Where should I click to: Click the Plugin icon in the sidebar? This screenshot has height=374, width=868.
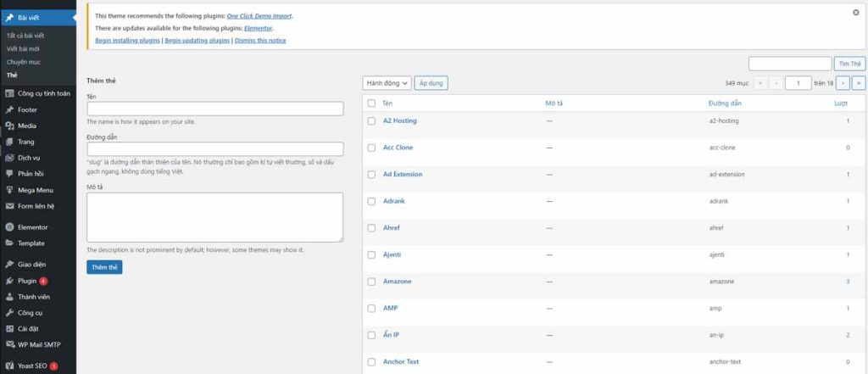tap(9, 281)
